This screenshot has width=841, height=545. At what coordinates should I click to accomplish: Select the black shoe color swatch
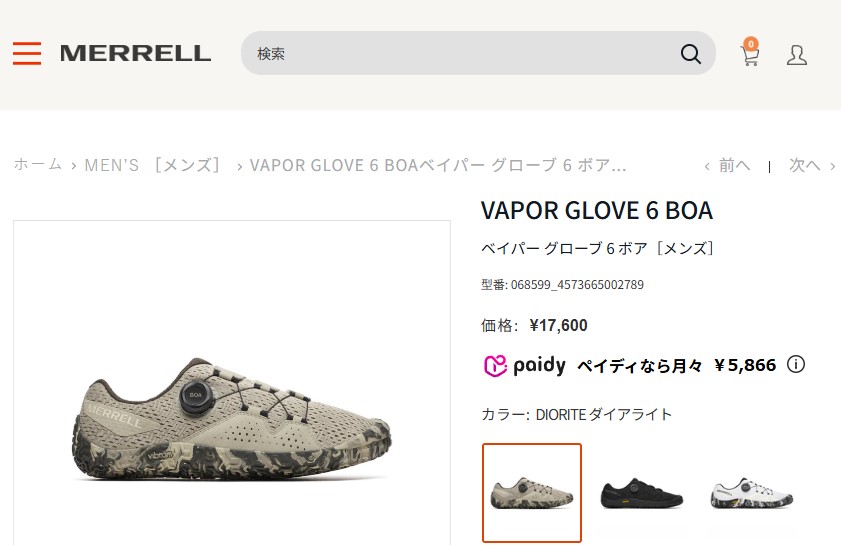coord(641,494)
